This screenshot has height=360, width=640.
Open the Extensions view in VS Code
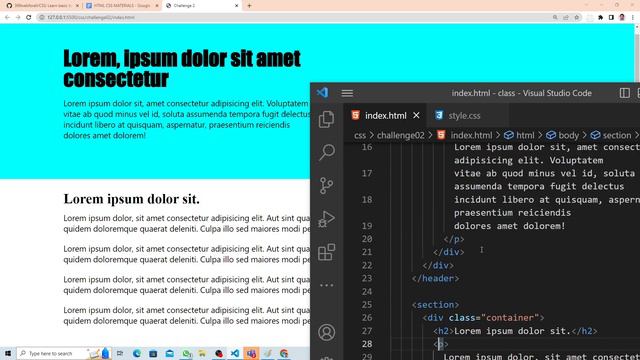click(327, 252)
